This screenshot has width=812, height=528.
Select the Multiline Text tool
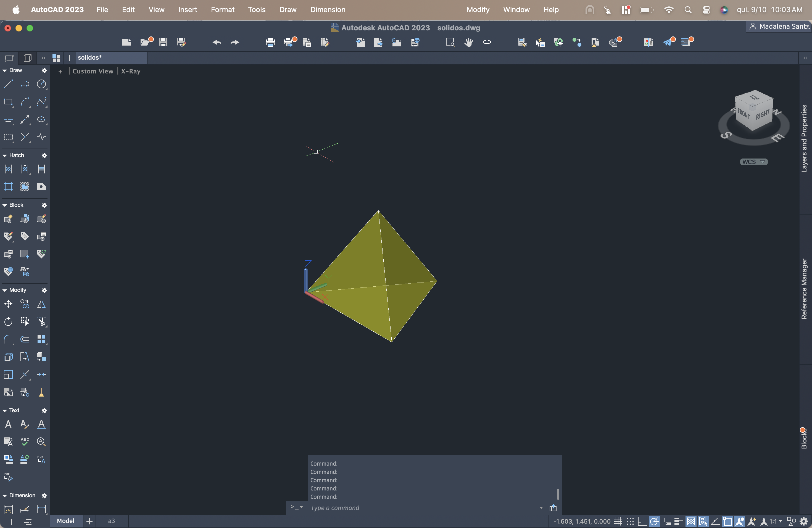click(8, 424)
